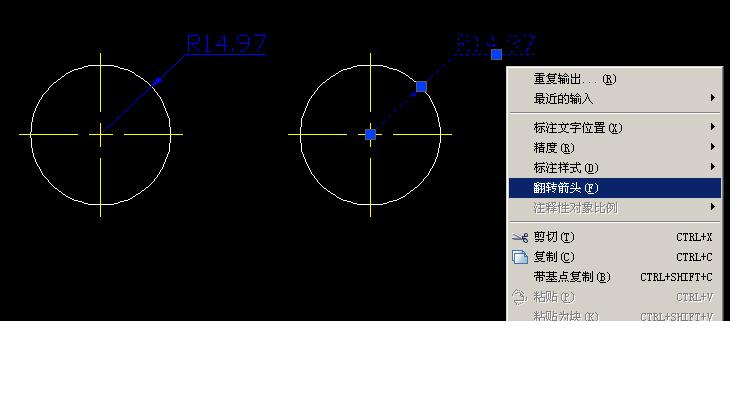Image resolution: width=730 pixels, height=400 pixels.
Task: Click the R14.97 dimension text of left circle
Action: coord(227,44)
